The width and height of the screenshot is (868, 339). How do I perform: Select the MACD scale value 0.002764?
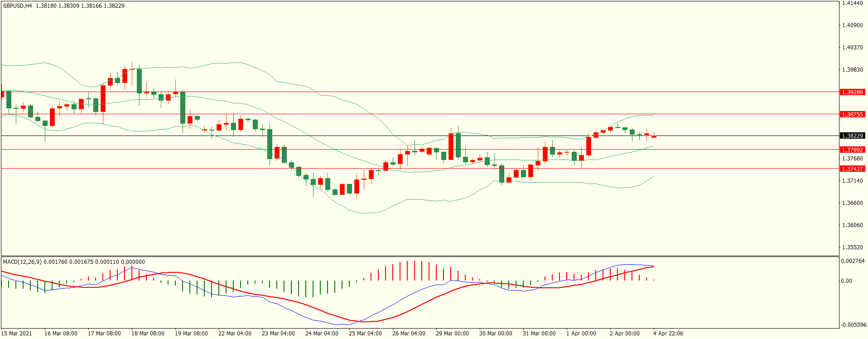853,261
